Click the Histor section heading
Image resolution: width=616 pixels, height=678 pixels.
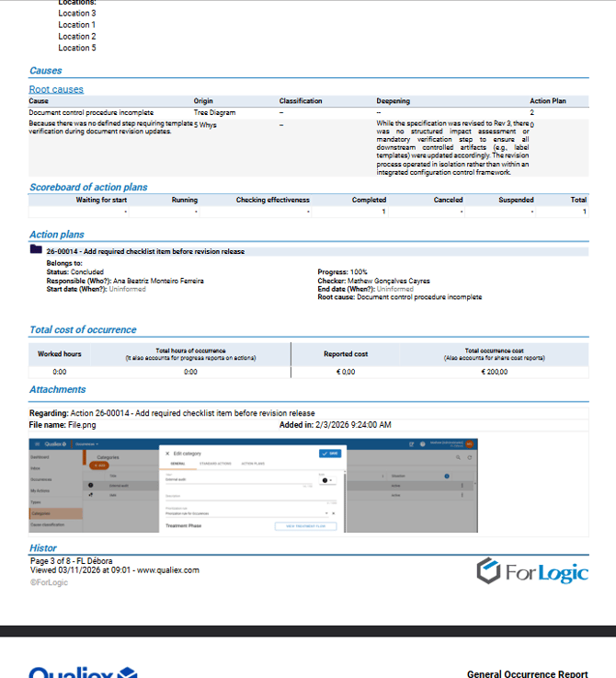[43, 548]
